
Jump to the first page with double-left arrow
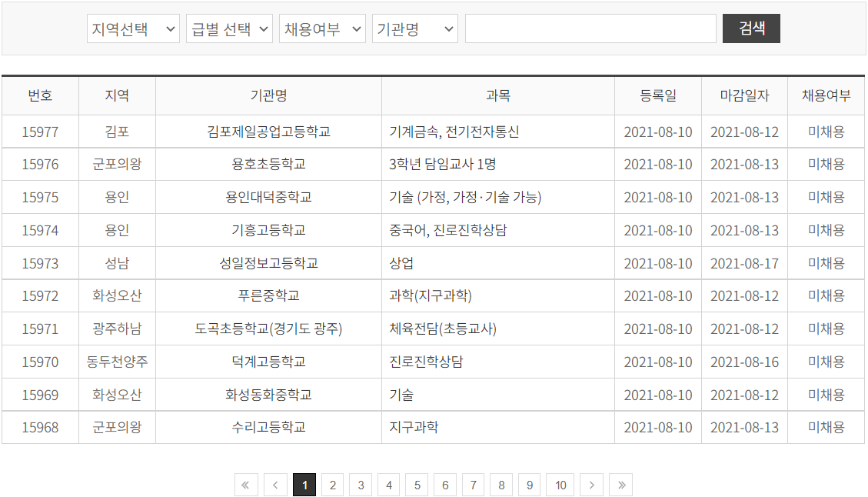(246, 485)
